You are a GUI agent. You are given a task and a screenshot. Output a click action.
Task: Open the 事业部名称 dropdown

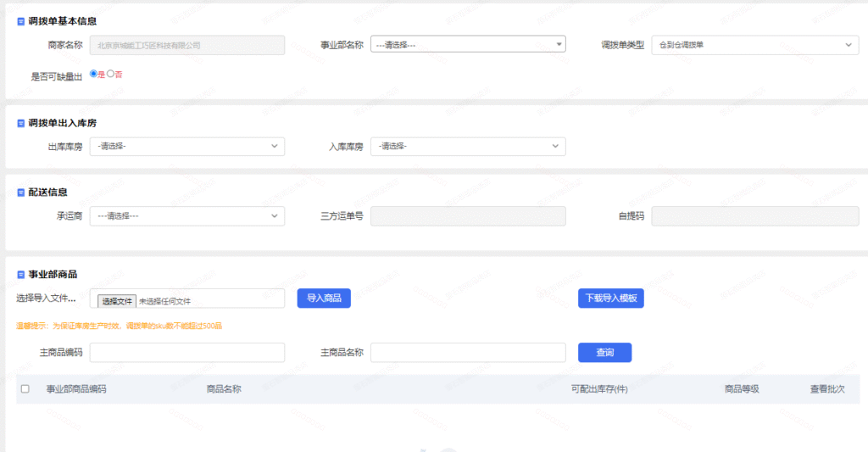tap(468, 44)
